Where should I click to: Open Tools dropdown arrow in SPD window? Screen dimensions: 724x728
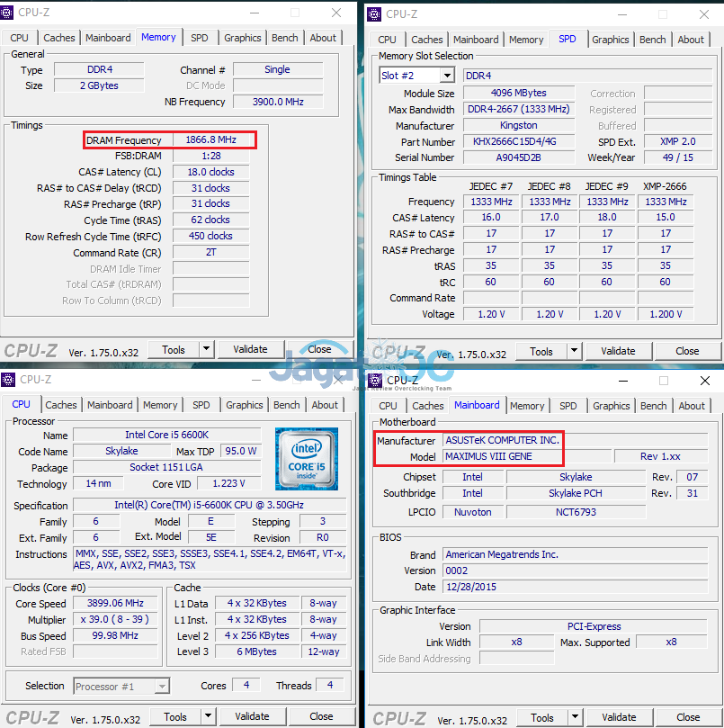575,351
